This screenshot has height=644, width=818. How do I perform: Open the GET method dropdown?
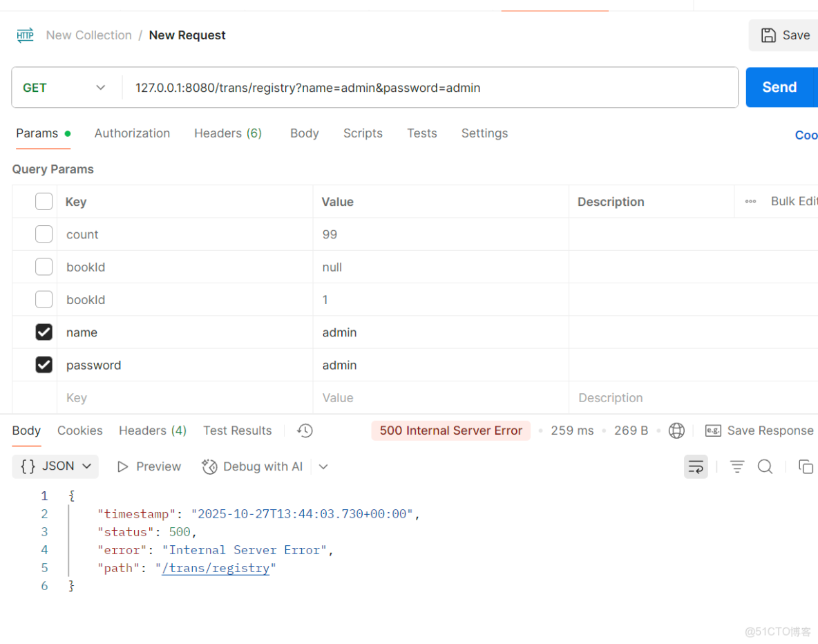64,88
